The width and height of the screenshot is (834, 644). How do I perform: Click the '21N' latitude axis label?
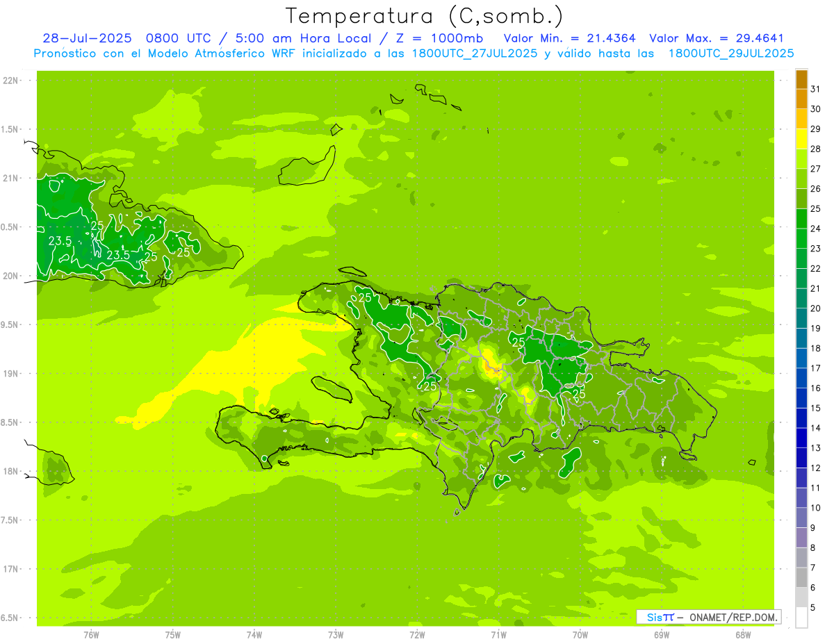pyautogui.click(x=10, y=179)
